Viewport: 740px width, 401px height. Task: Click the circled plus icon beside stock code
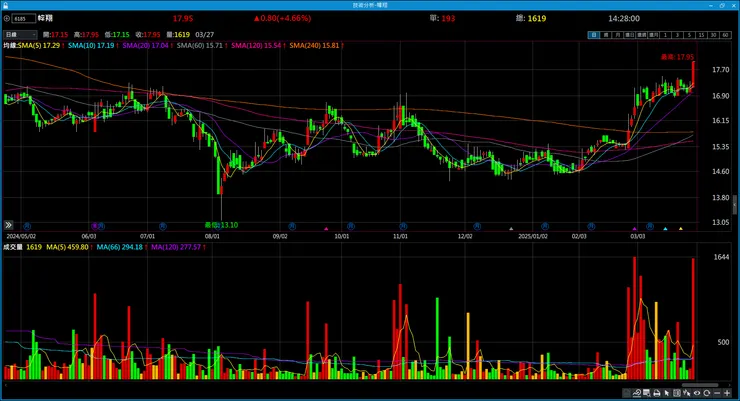(x=7, y=18)
